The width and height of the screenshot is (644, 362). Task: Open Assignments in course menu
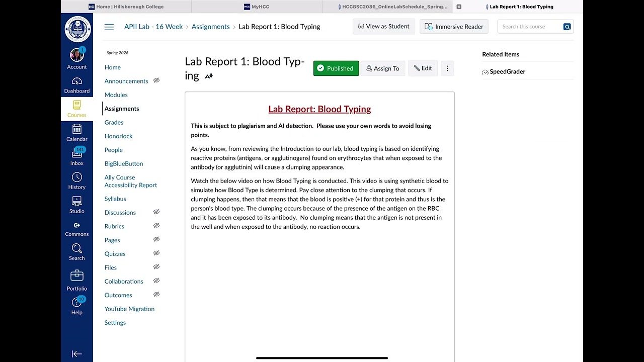pyautogui.click(x=122, y=109)
